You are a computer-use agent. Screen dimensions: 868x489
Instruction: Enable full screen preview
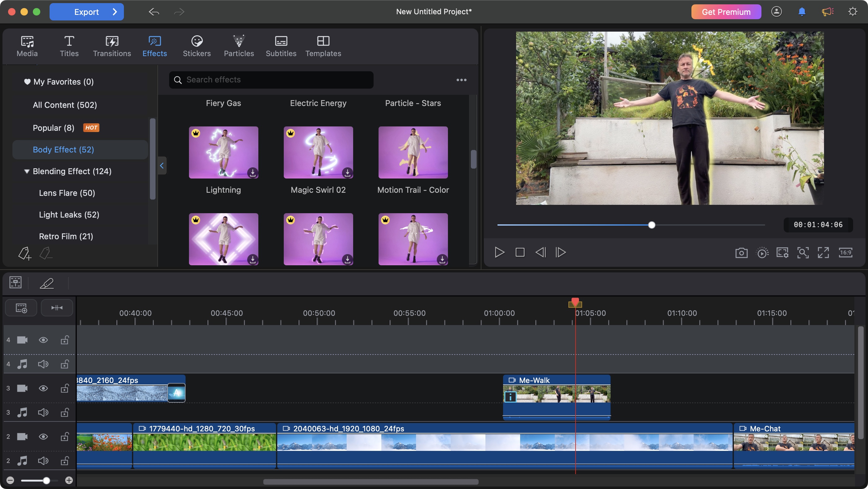[823, 252]
